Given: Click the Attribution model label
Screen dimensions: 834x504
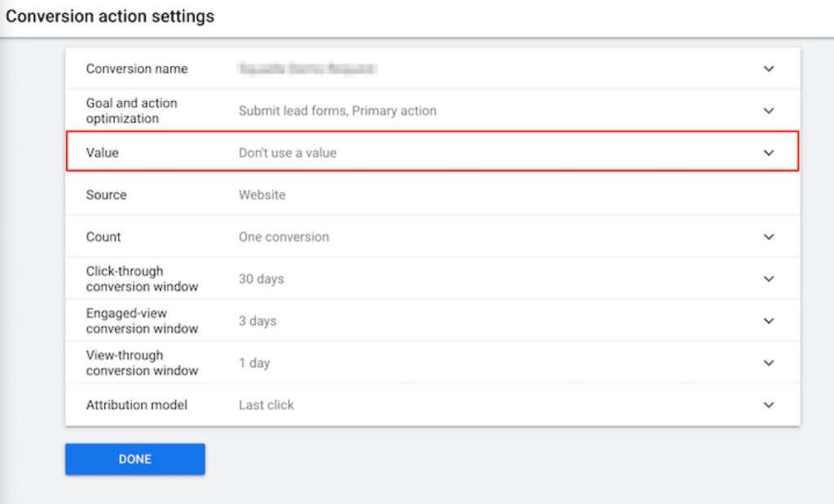Looking at the screenshot, I should pos(137,405).
